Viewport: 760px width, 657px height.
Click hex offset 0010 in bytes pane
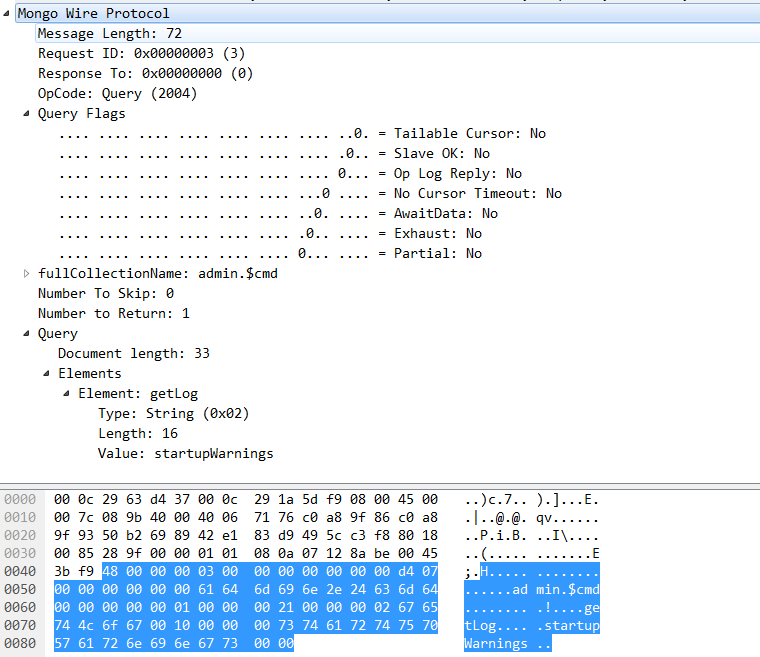[20, 517]
